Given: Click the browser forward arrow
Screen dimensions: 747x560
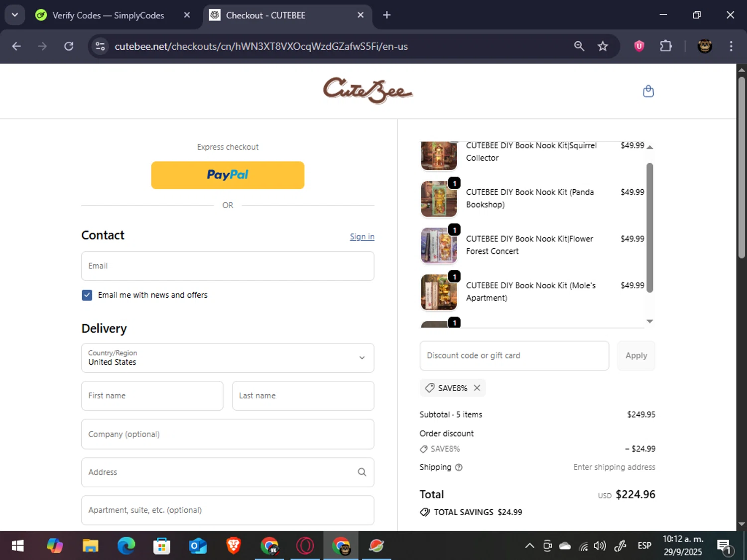Looking at the screenshot, I should point(42,46).
